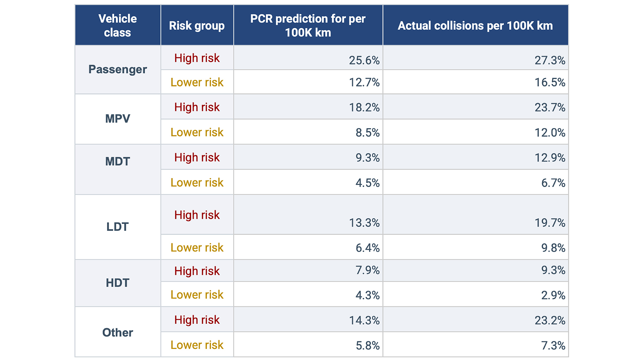Screen dimensions: 644x362
Task: Select the 14.3% Other prediction value
Action: coord(364,320)
